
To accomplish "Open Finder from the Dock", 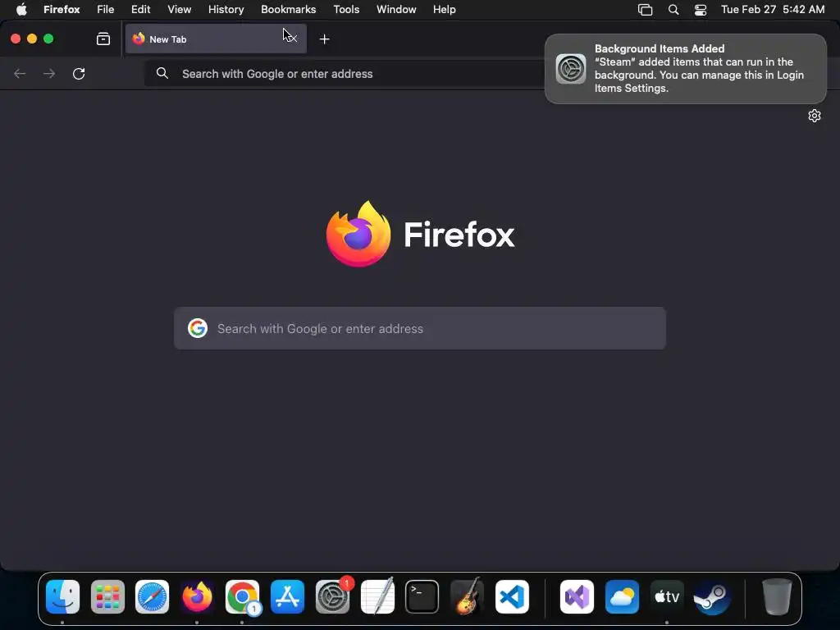I will [x=62, y=597].
